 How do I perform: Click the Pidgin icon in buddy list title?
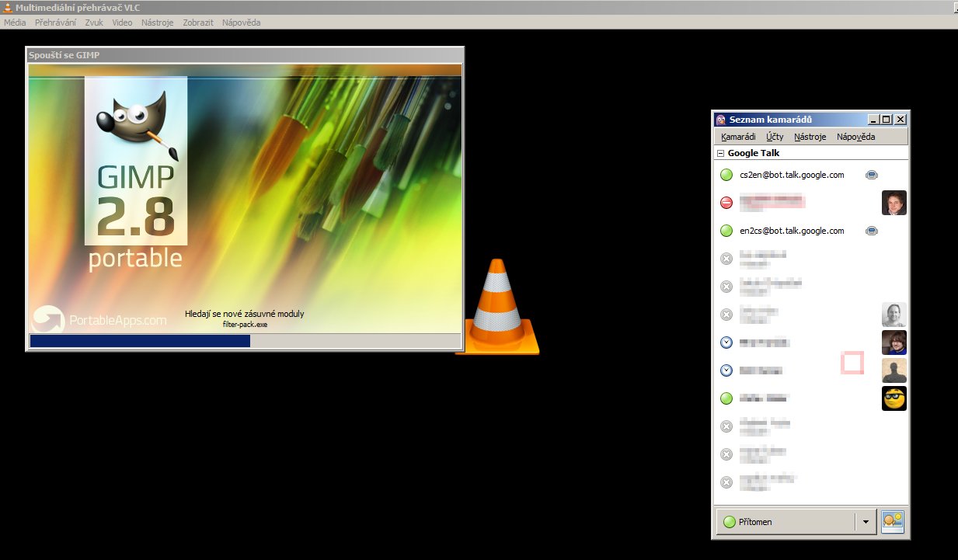(721, 120)
